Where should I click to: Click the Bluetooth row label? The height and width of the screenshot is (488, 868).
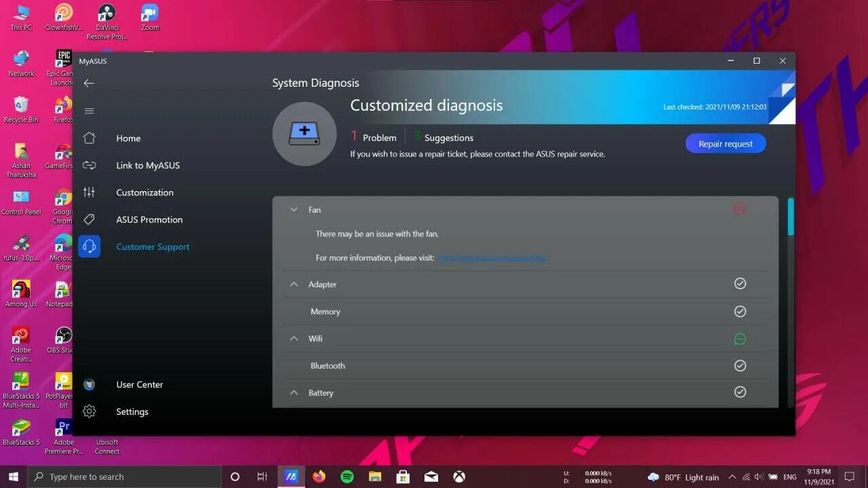click(x=328, y=366)
